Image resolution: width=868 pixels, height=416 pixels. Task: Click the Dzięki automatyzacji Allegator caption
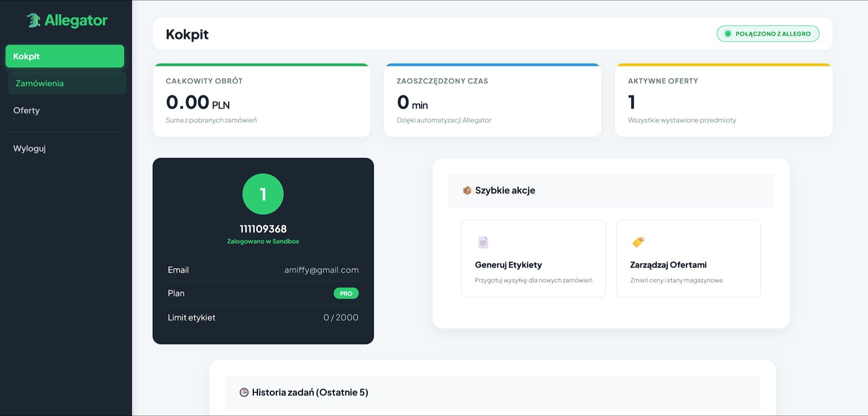coord(444,120)
